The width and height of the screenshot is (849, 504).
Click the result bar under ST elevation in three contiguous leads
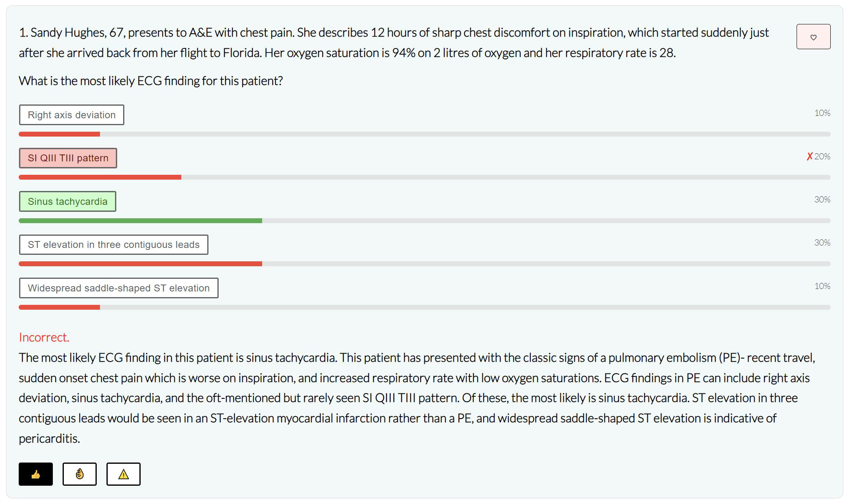coord(140,264)
